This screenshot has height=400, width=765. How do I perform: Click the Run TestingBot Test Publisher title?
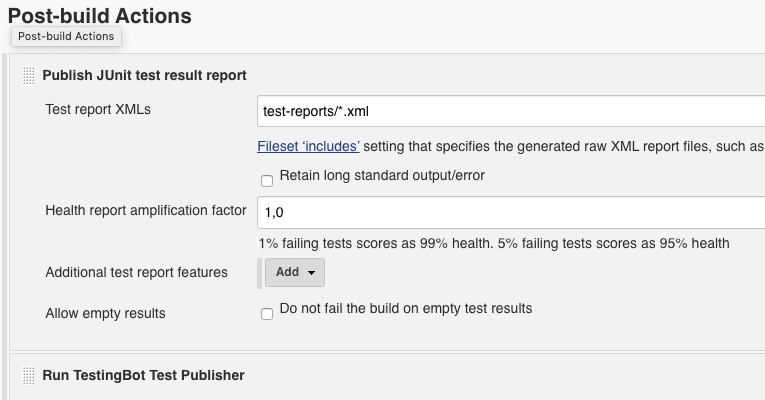[x=143, y=375]
